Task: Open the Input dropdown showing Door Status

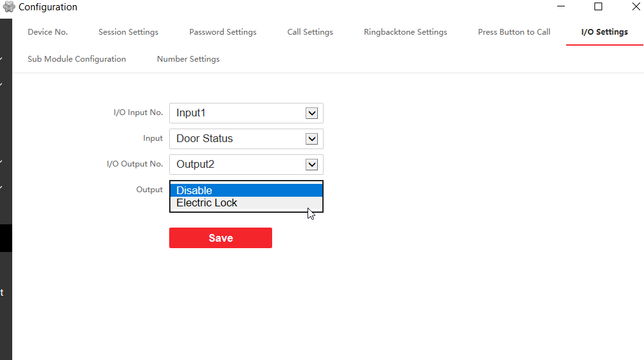Action: pyautogui.click(x=311, y=139)
